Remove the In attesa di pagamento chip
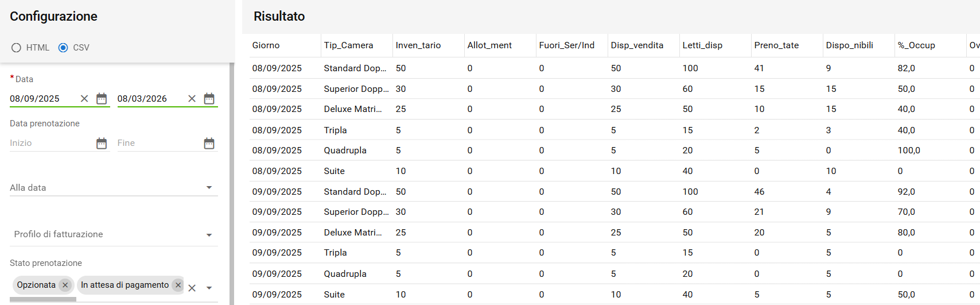Viewport: 980px width, 305px height. 178,285
